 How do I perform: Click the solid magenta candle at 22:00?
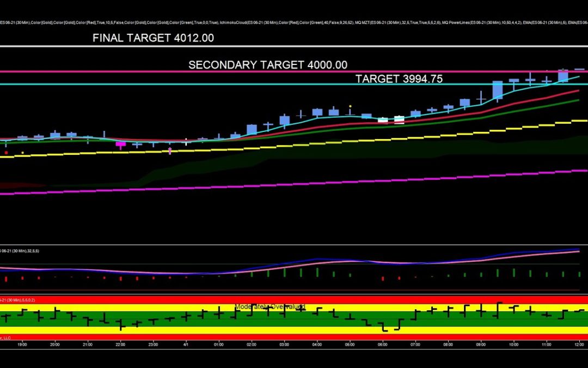(120, 144)
